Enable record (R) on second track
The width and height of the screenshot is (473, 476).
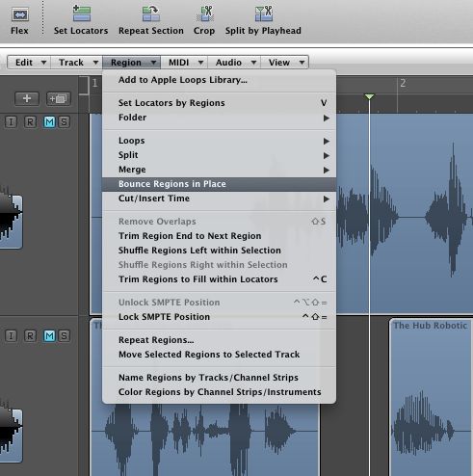(30, 336)
